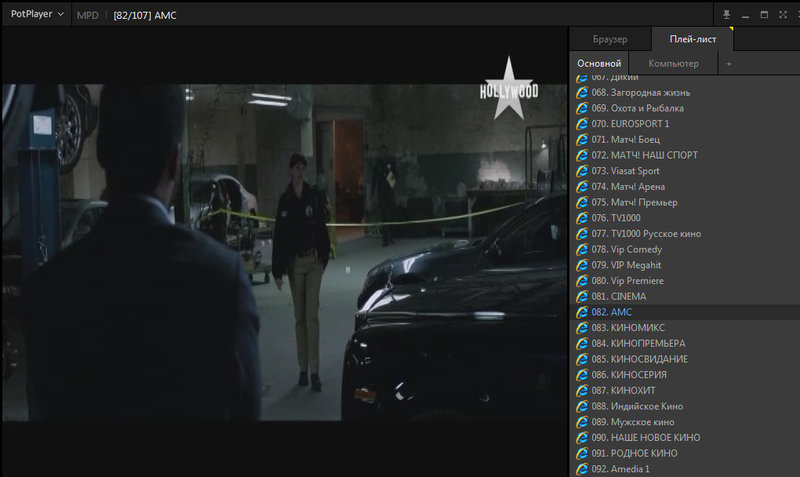Select channel 086. КИНОСЕРИЯ

[685, 375]
